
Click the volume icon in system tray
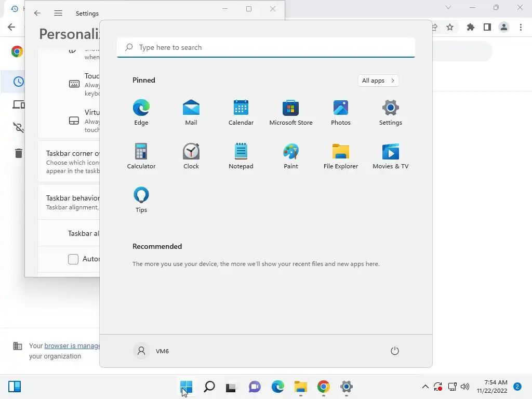[x=465, y=387]
